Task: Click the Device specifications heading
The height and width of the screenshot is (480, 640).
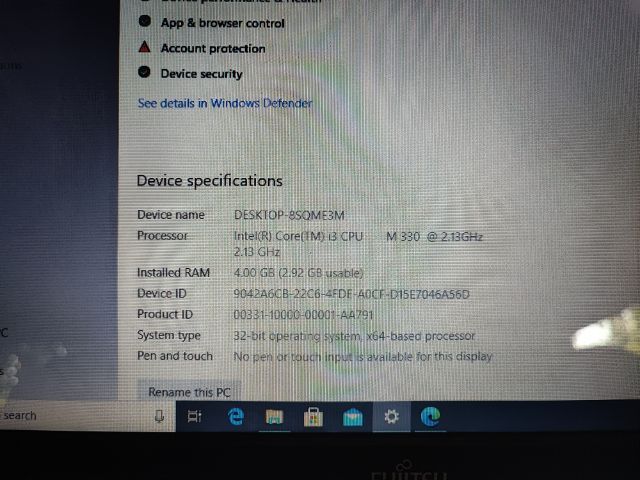Action: (209, 181)
